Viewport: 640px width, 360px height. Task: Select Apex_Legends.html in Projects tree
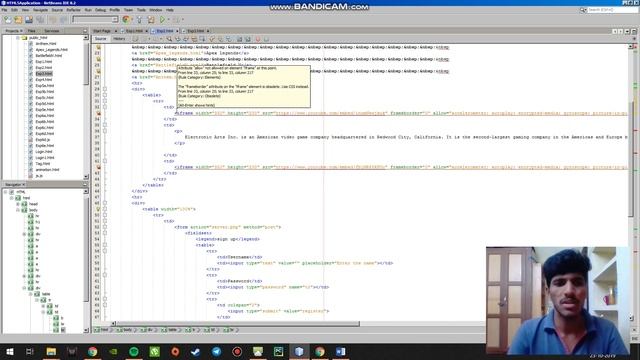click(51, 49)
